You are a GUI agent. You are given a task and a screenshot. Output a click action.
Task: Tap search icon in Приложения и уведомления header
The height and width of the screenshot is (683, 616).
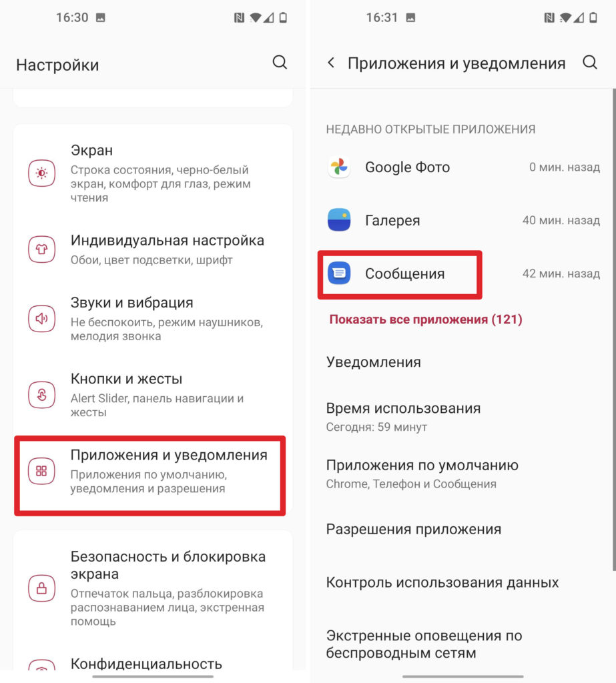coord(590,62)
